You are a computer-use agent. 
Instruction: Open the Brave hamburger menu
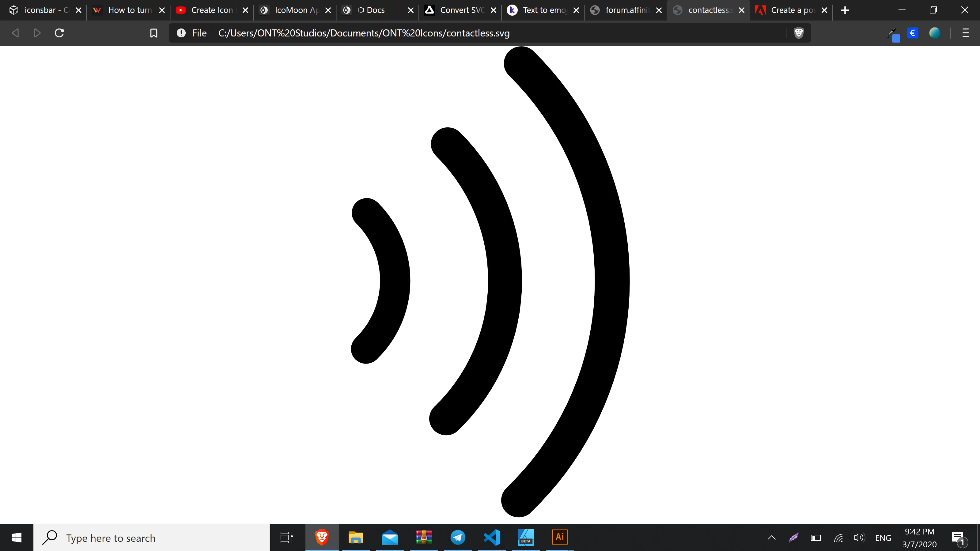(x=965, y=33)
